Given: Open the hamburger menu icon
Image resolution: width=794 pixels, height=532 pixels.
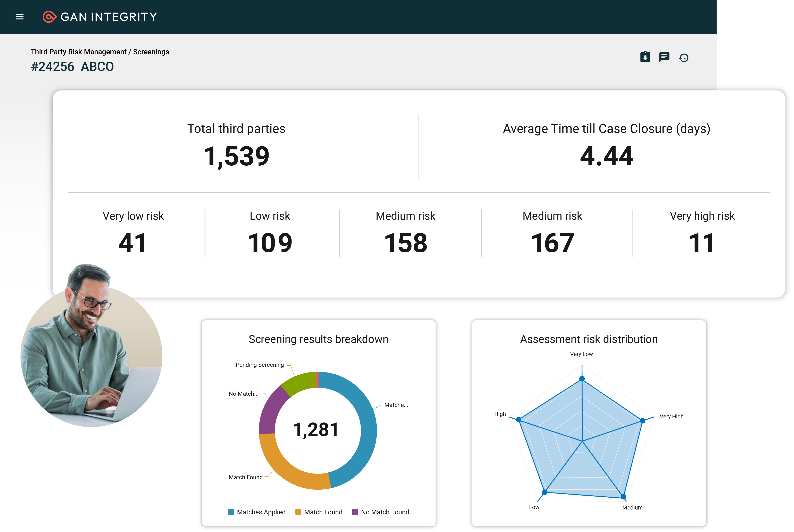Looking at the screenshot, I should pos(20,17).
